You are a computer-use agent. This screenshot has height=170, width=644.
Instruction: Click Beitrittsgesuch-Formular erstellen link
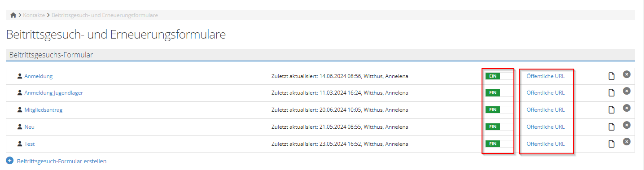click(61, 161)
